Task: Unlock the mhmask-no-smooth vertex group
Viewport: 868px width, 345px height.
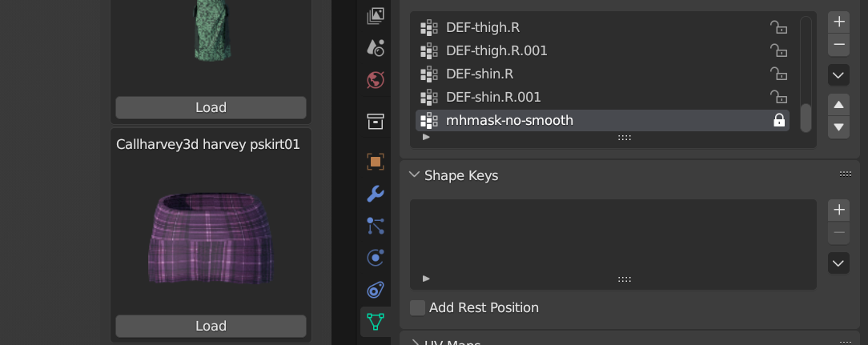Action: tap(778, 121)
